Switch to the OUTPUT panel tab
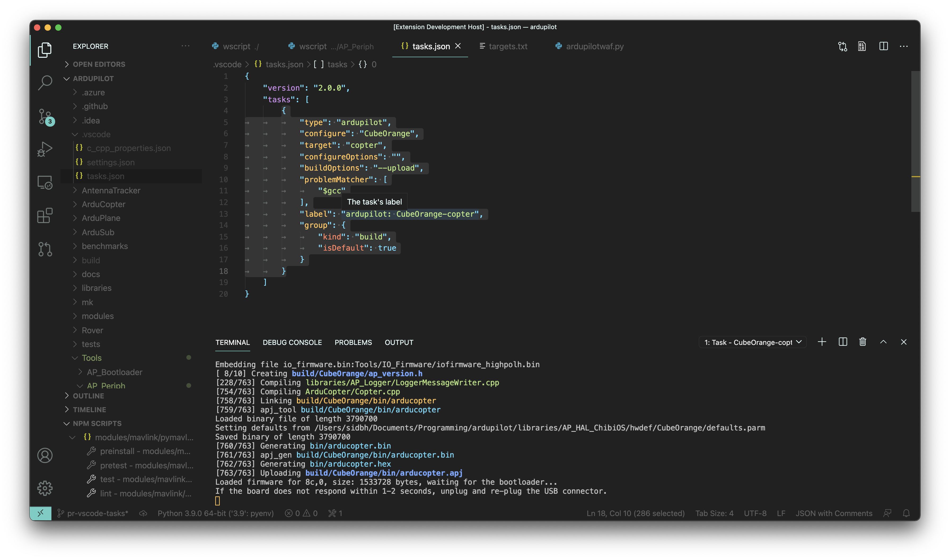 coord(399,342)
